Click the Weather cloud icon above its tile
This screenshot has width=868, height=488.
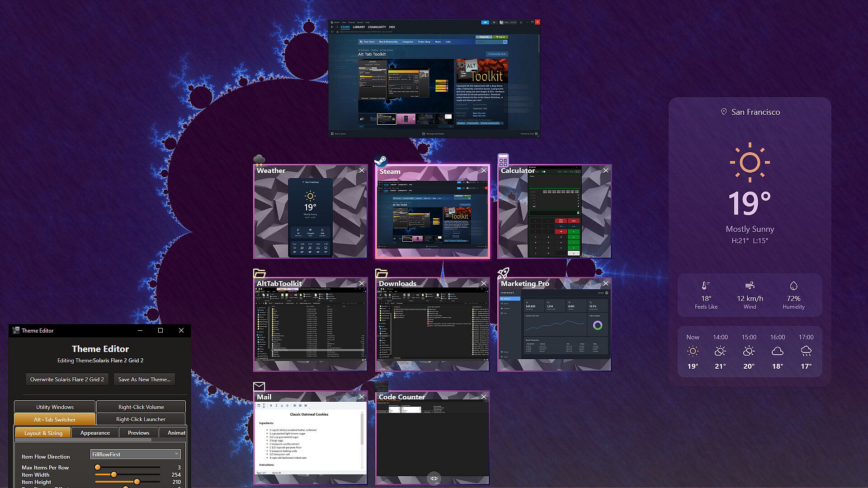(x=259, y=160)
